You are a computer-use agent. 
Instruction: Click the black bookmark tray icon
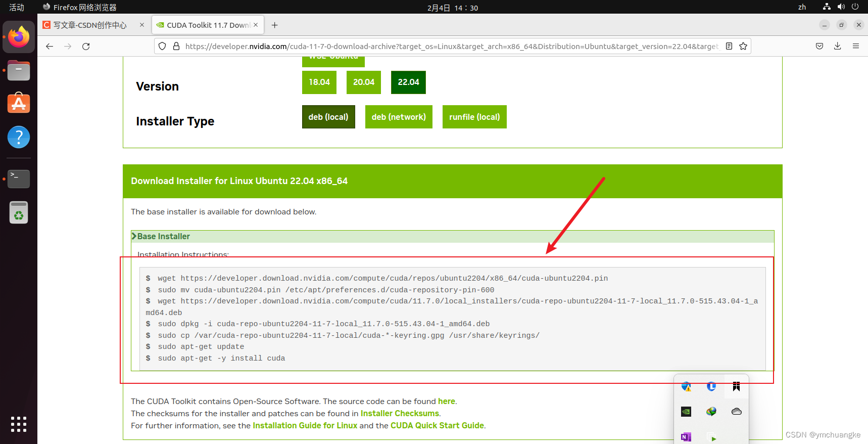pos(737,387)
